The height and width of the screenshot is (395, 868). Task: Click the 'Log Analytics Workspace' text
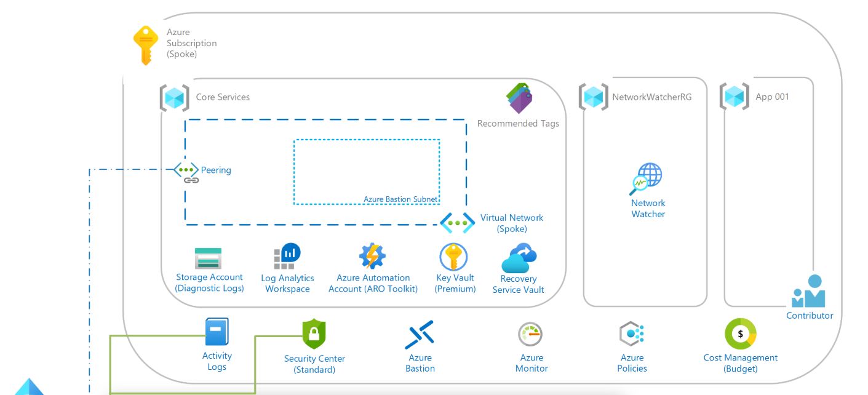[x=287, y=284]
